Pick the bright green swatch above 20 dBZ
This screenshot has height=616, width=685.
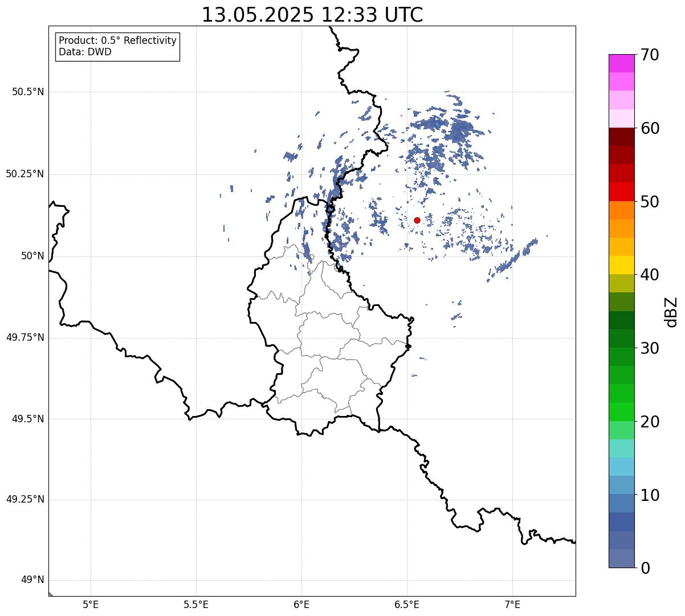[x=621, y=411]
